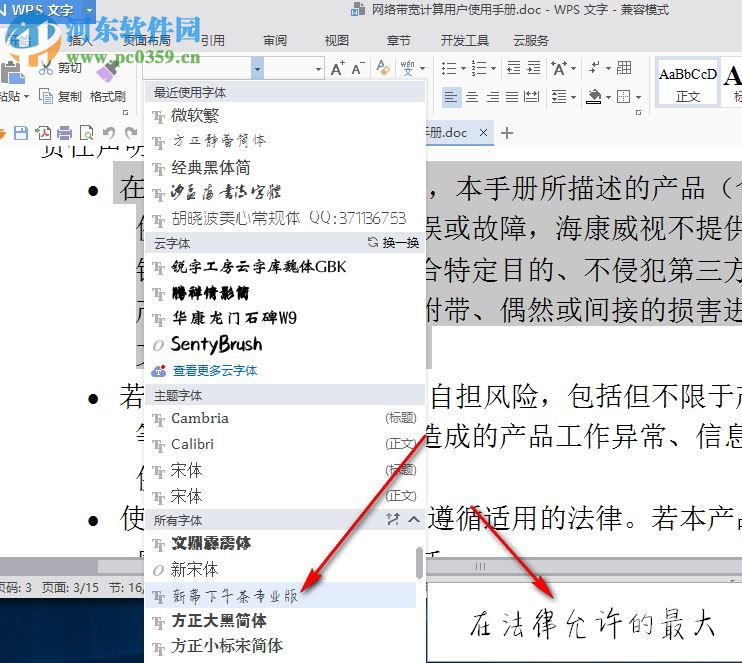Open the borders dropdown arrow

point(638,97)
